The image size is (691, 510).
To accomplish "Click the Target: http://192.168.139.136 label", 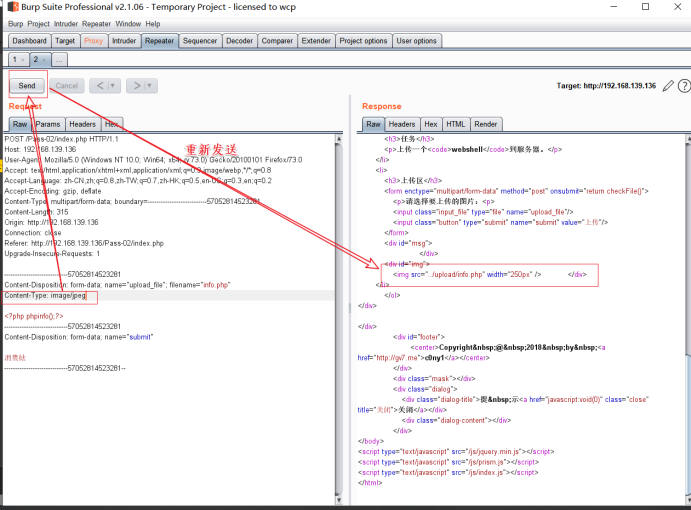I will click(x=606, y=86).
